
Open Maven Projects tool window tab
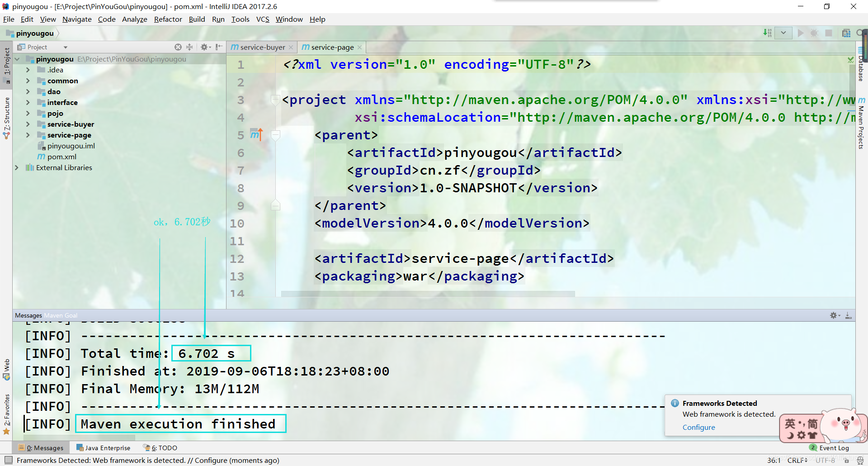(861, 123)
